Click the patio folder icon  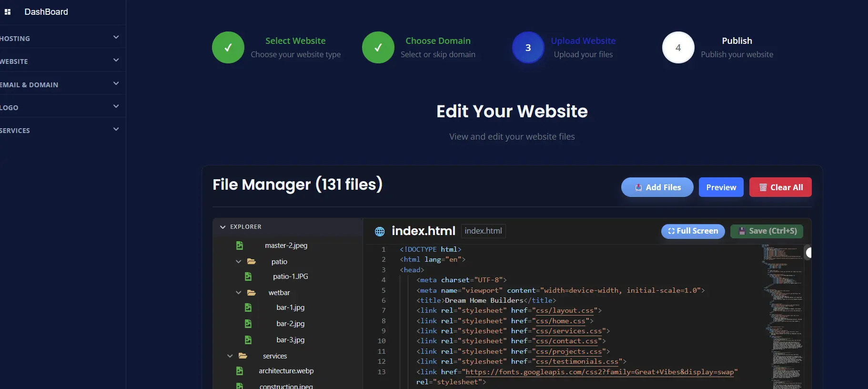pos(252,262)
